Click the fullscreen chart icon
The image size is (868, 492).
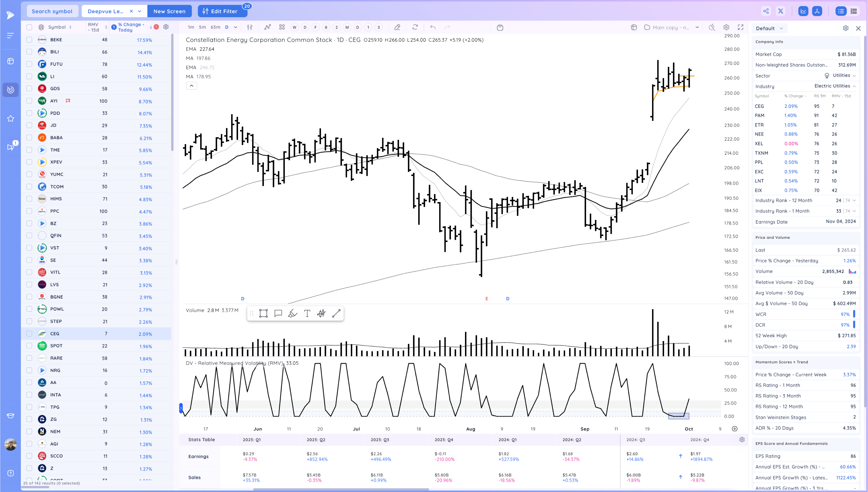pos(740,27)
